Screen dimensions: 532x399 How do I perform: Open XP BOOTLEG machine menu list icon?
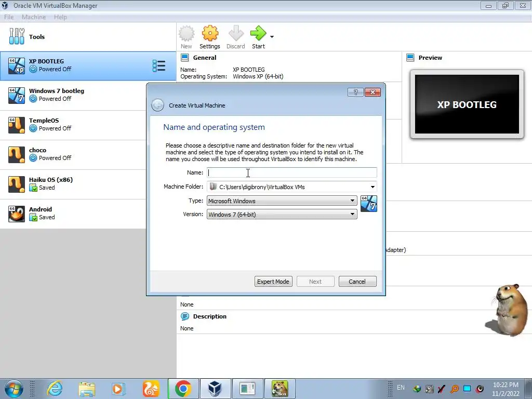pyautogui.click(x=159, y=66)
